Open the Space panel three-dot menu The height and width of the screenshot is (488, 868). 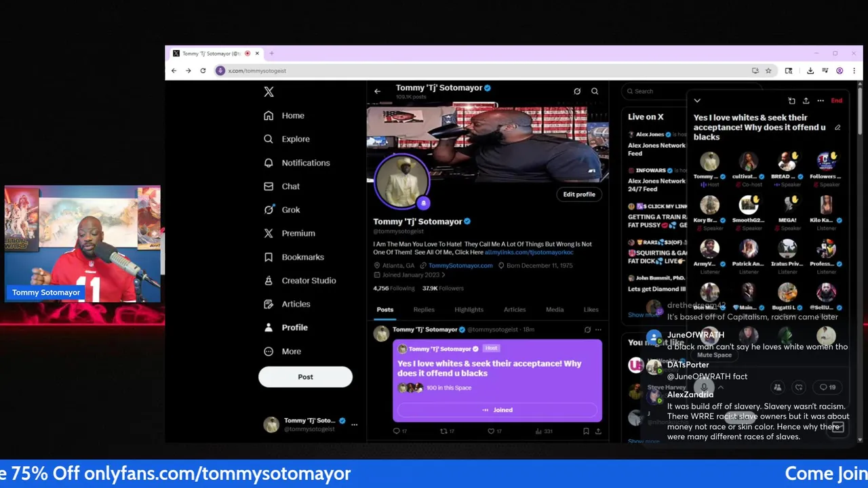click(x=821, y=101)
